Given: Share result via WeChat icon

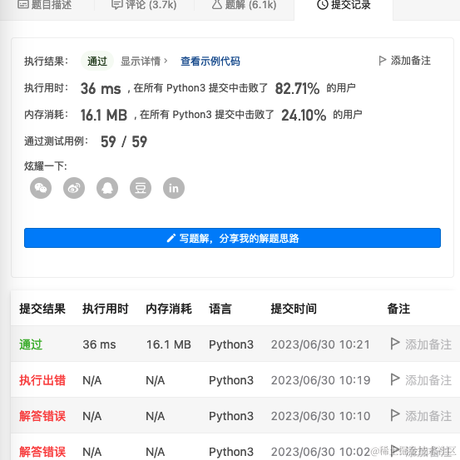Looking at the screenshot, I should [41, 188].
